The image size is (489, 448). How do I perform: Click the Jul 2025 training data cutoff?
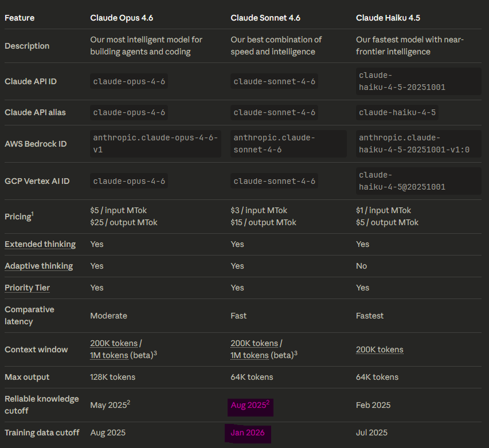pyautogui.click(x=371, y=433)
